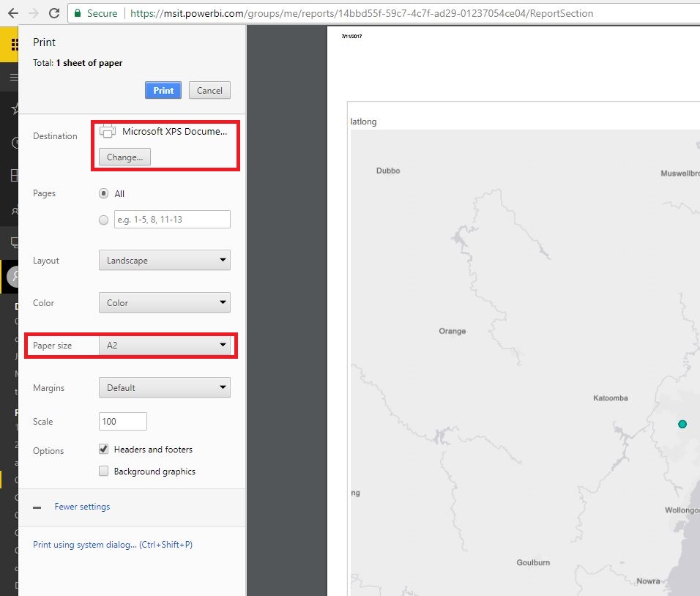This screenshot has height=596, width=700.
Task: Enable Background graphics checkbox
Action: coord(103,471)
